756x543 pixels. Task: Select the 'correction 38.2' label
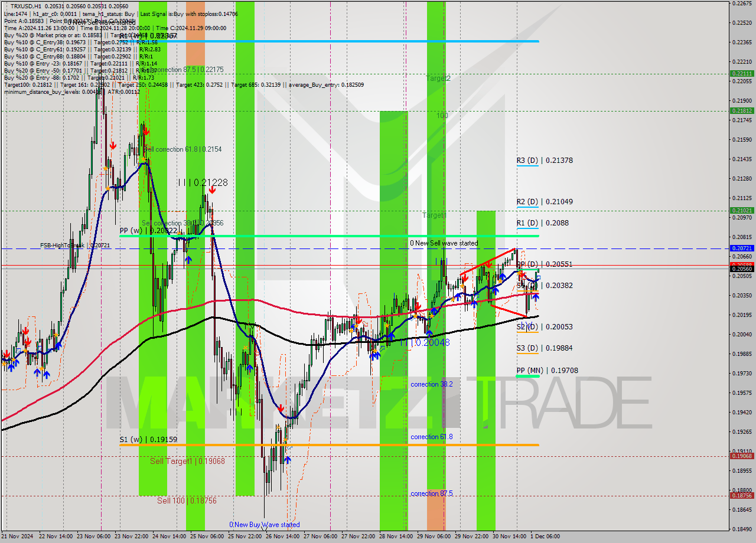pyautogui.click(x=432, y=384)
